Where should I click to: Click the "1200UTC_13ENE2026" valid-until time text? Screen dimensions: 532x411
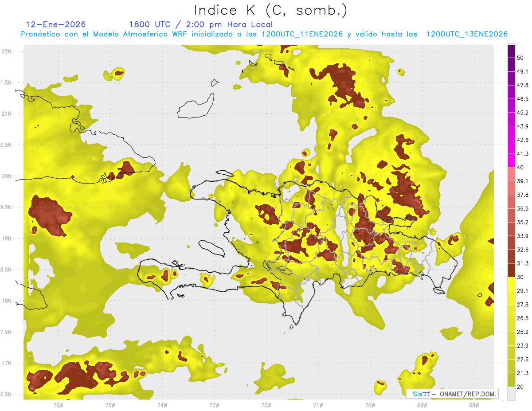point(467,34)
